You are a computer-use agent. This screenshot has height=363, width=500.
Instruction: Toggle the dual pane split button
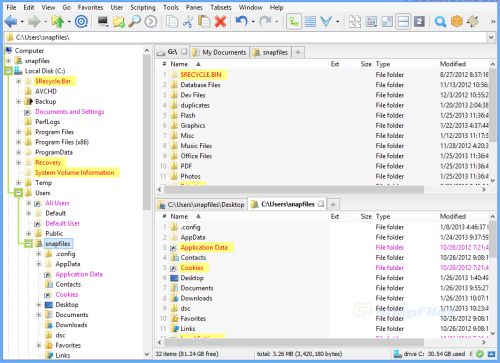click(403, 22)
